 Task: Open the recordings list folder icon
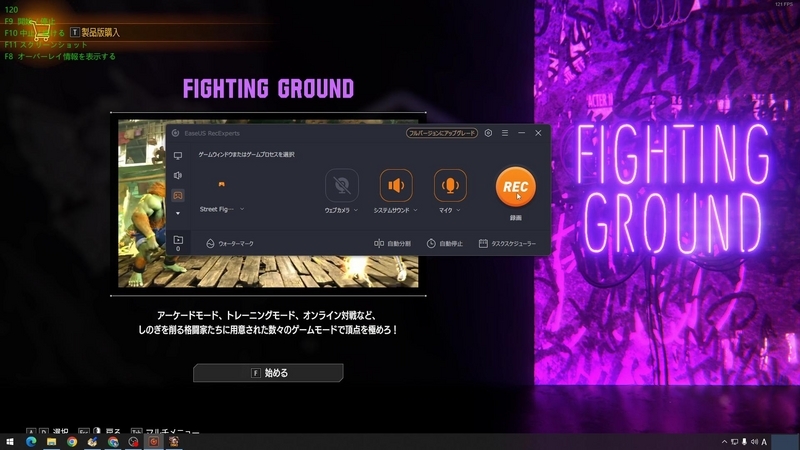pyautogui.click(x=178, y=239)
